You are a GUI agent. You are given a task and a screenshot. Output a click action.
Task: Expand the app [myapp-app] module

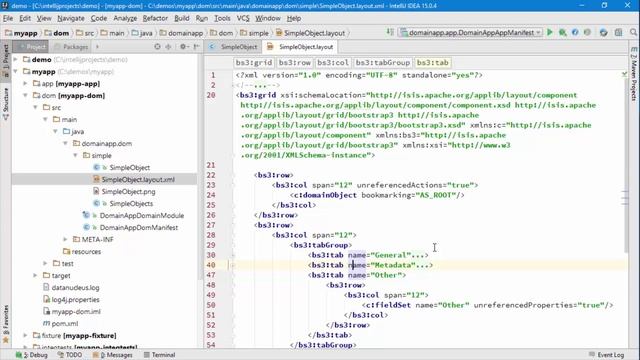(25, 83)
